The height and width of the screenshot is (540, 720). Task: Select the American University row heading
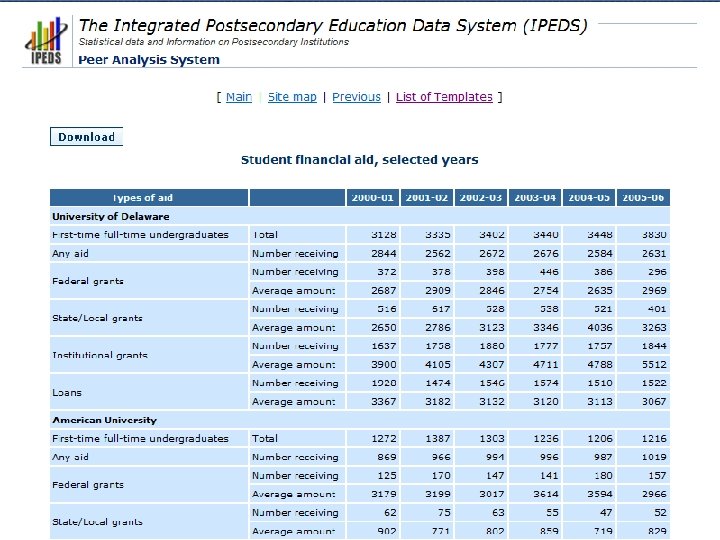[x=104, y=420]
